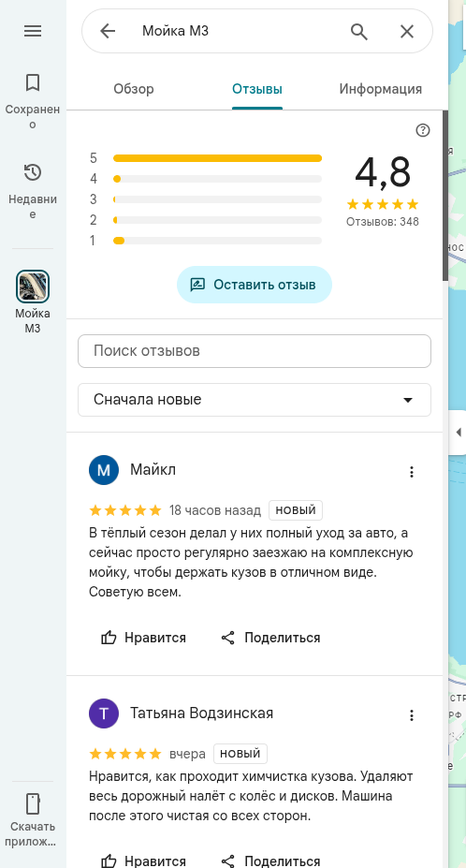Share Майкл's review via Поделиться

pyautogui.click(x=270, y=638)
